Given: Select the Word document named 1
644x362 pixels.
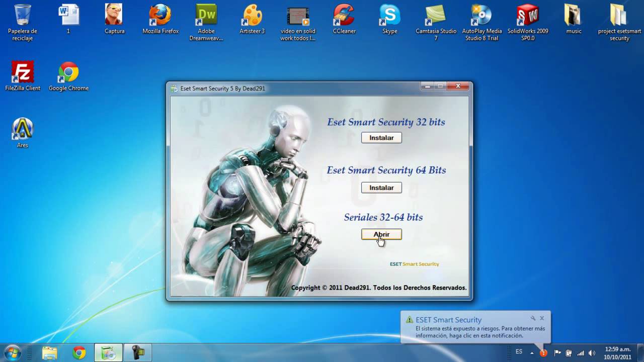Looking at the screenshot, I should 68,19.
